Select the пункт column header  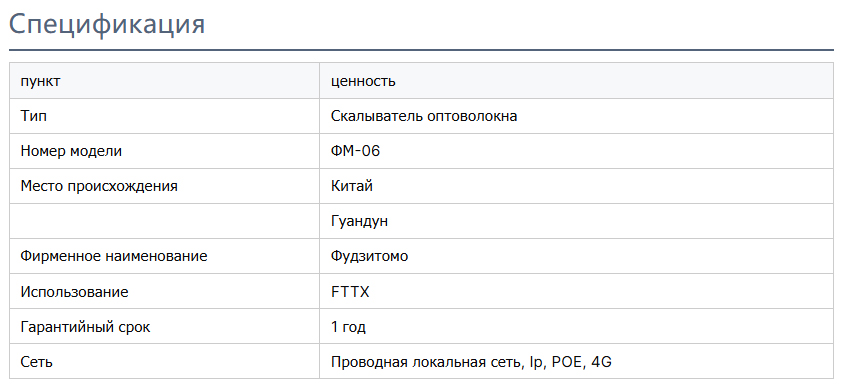pyautogui.click(x=40, y=81)
